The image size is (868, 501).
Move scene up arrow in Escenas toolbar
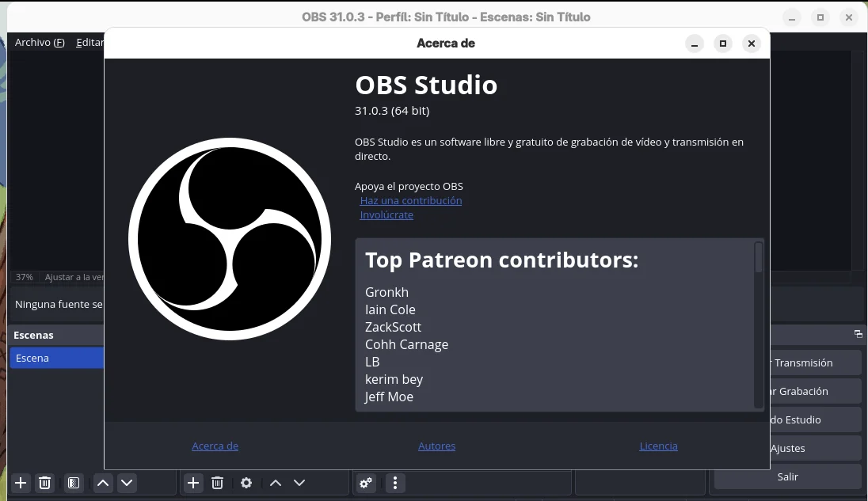pyautogui.click(x=103, y=483)
